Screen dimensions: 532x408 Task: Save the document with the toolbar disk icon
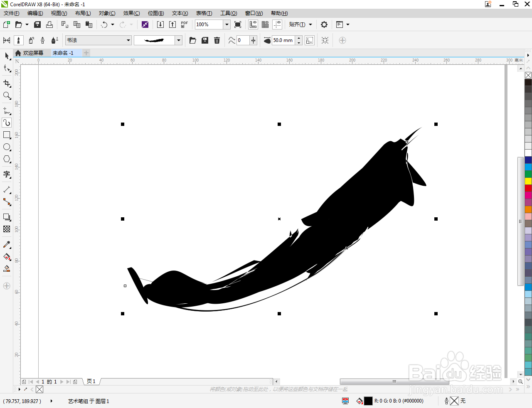click(x=37, y=25)
